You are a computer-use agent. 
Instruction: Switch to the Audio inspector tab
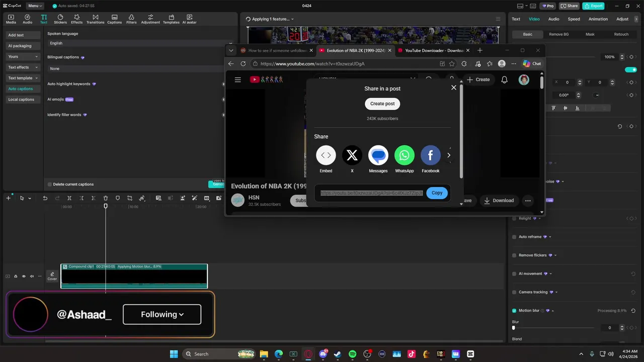(553, 19)
